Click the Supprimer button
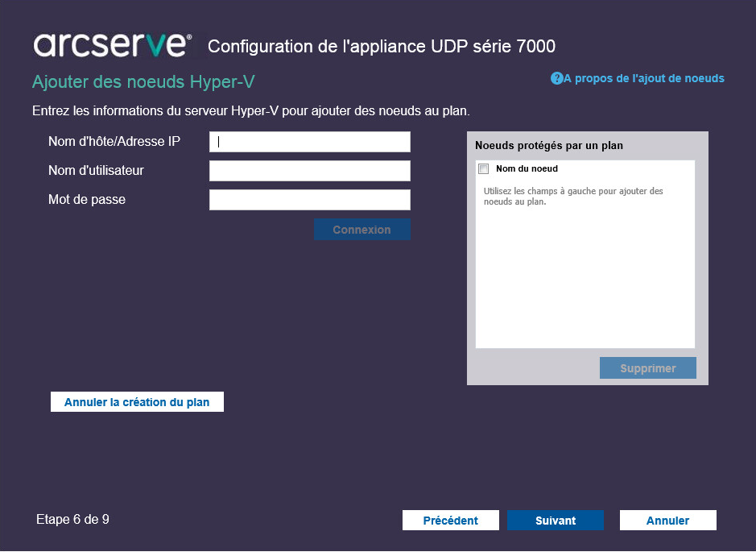The height and width of the screenshot is (552, 756). (x=648, y=368)
